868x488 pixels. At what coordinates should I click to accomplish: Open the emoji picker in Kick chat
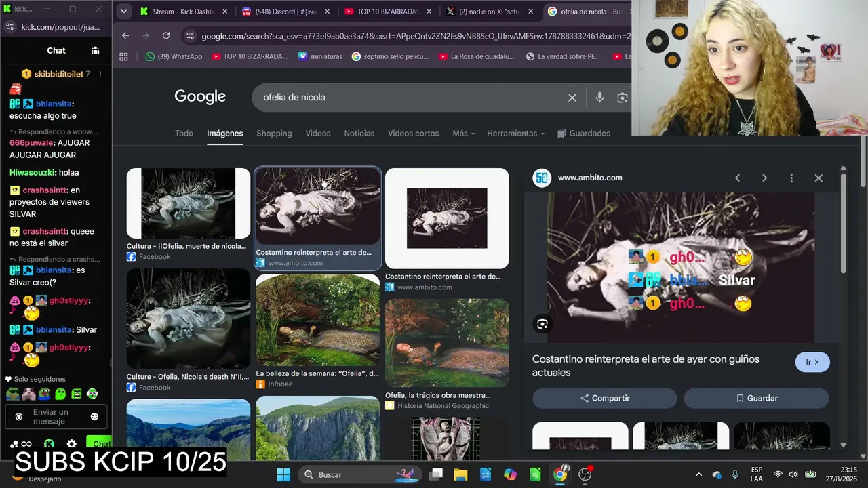94,416
